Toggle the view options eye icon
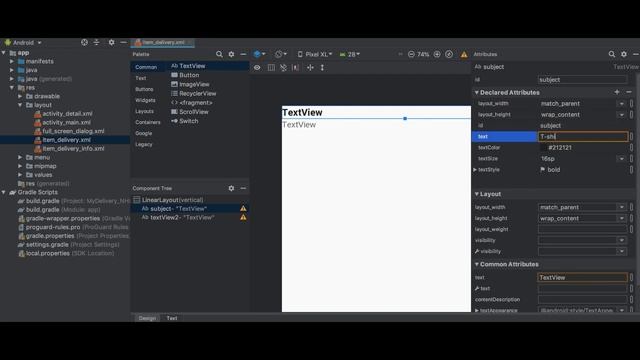This screenshot has width=640, height=360. click(257, 68)
